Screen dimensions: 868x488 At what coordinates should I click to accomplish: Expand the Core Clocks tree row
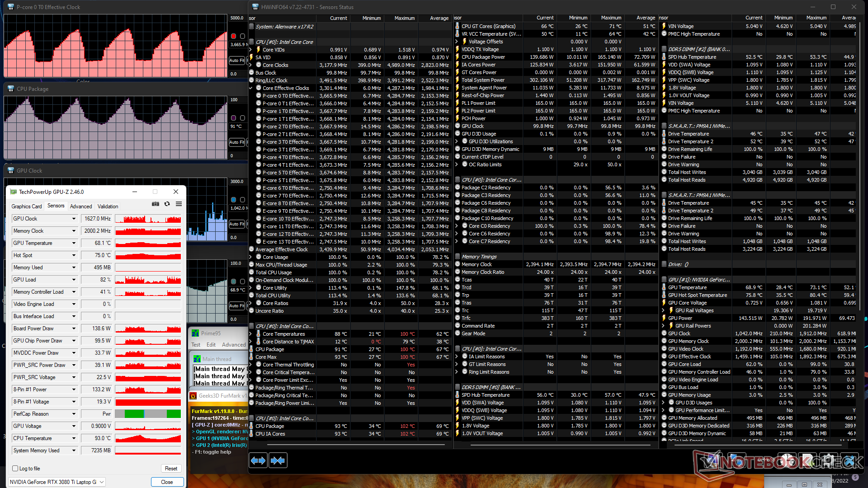[x=251, y=65]
